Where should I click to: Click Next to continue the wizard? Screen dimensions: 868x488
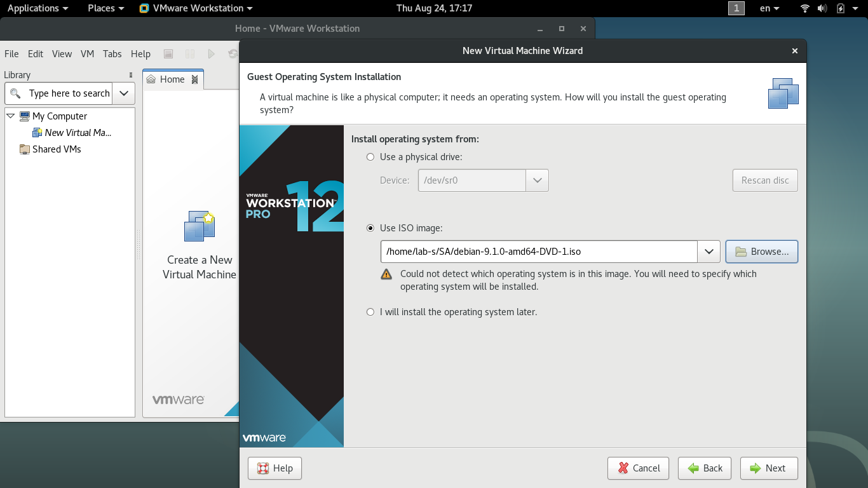(x=768, y=468)
